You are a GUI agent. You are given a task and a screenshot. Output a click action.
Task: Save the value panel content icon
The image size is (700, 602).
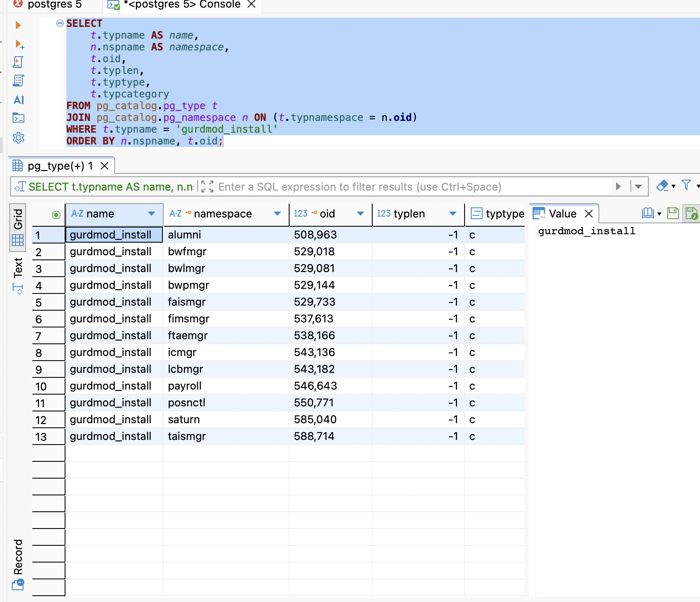click(x=673, y=214)
